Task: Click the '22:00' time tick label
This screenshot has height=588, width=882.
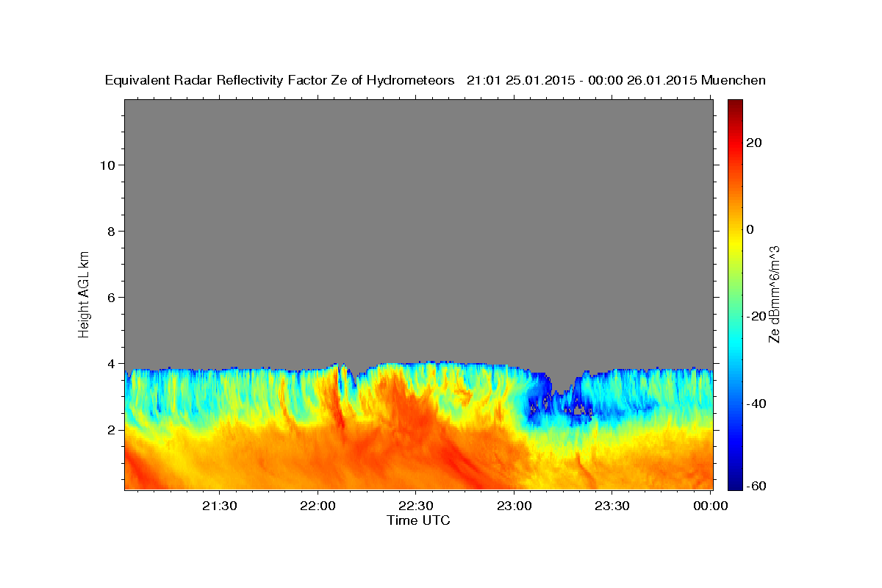Action: tap(318, 506)
